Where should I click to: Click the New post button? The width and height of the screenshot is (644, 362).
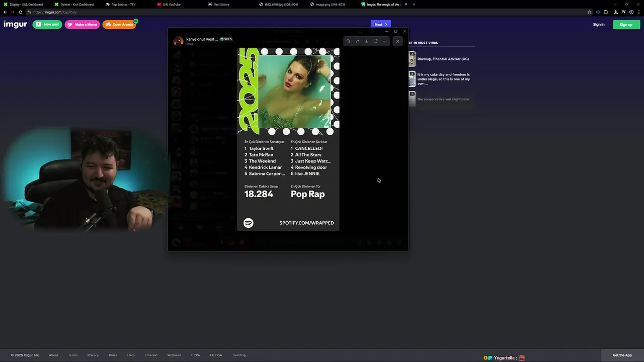47,24
